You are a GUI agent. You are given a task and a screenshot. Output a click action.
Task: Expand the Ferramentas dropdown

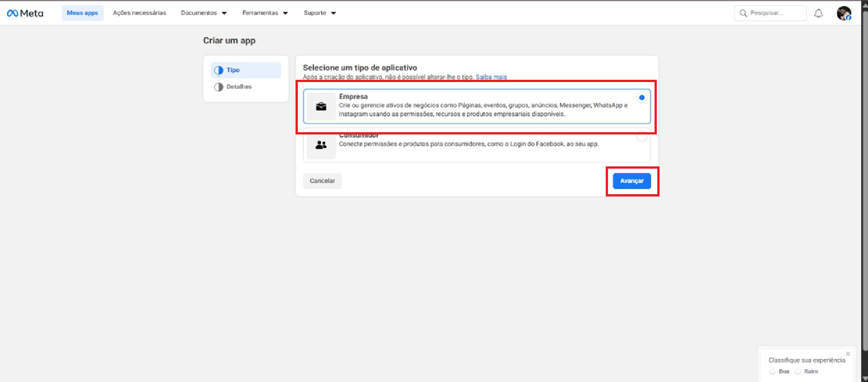pyautogui.click(x=265, y=13)
